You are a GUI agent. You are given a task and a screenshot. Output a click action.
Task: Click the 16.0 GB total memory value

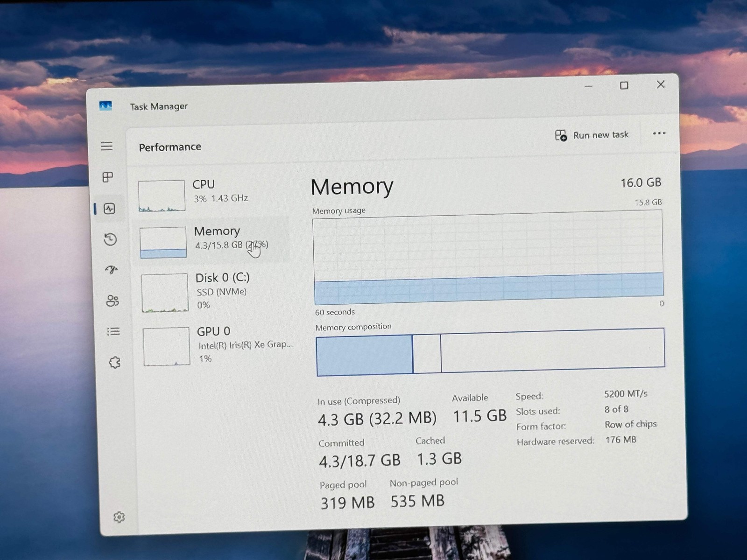(641, 182)
